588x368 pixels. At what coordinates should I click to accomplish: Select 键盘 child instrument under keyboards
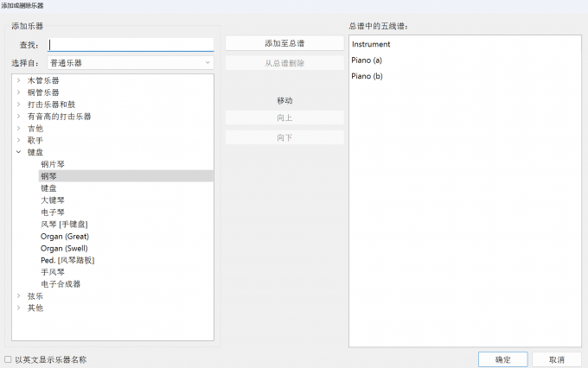click(48, 188)
